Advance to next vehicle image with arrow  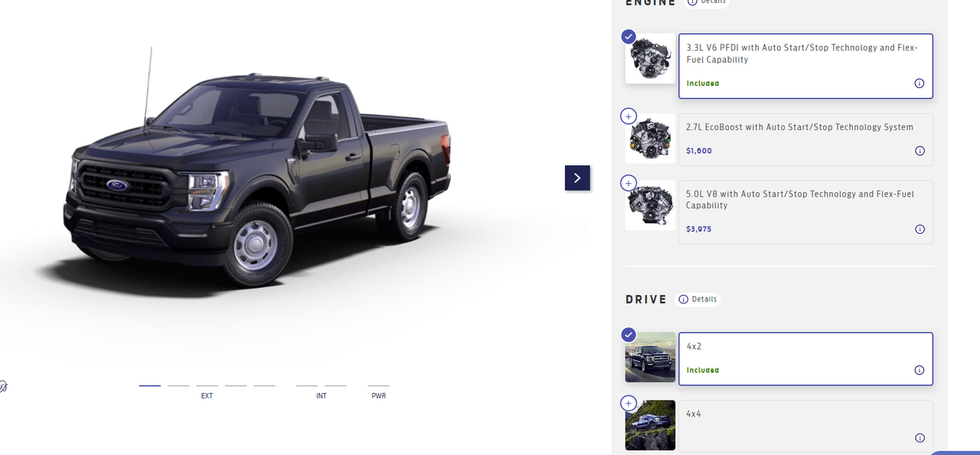pos(577,178)
